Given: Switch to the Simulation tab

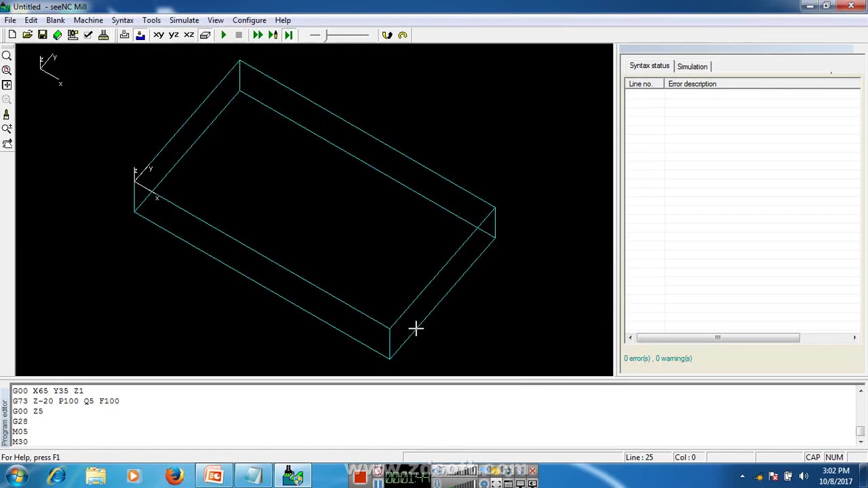Looking at the screenshot, I should 692,66.
